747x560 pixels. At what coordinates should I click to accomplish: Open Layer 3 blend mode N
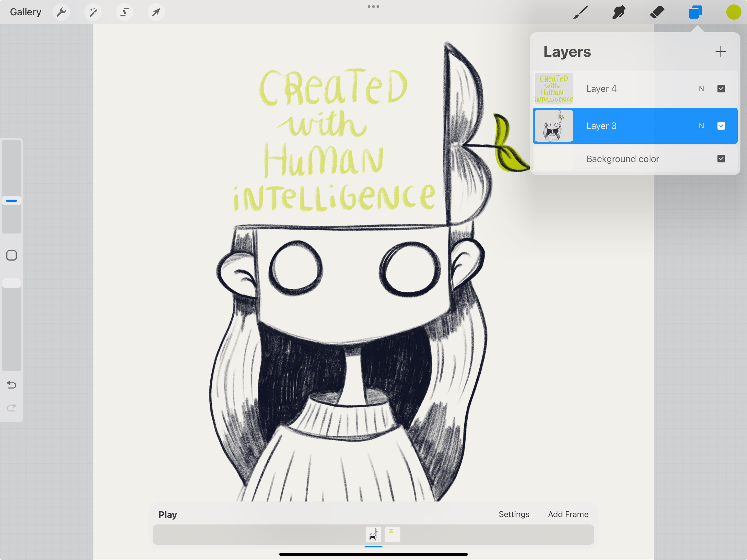click(701, 126)
